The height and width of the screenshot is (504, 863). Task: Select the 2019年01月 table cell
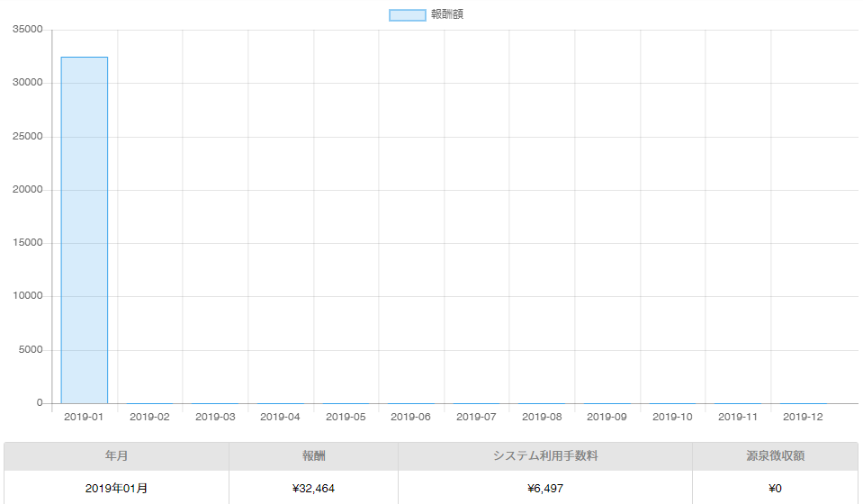pos(116,488)
